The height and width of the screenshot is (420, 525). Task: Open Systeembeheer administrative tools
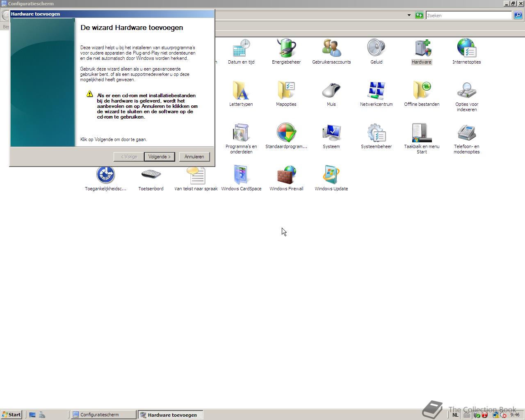point(376,136)
